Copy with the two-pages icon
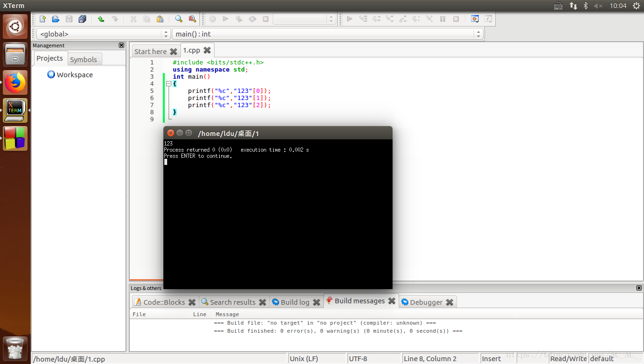Image resolution: width=644 pixels, height=364 pixels. point(147,19)
